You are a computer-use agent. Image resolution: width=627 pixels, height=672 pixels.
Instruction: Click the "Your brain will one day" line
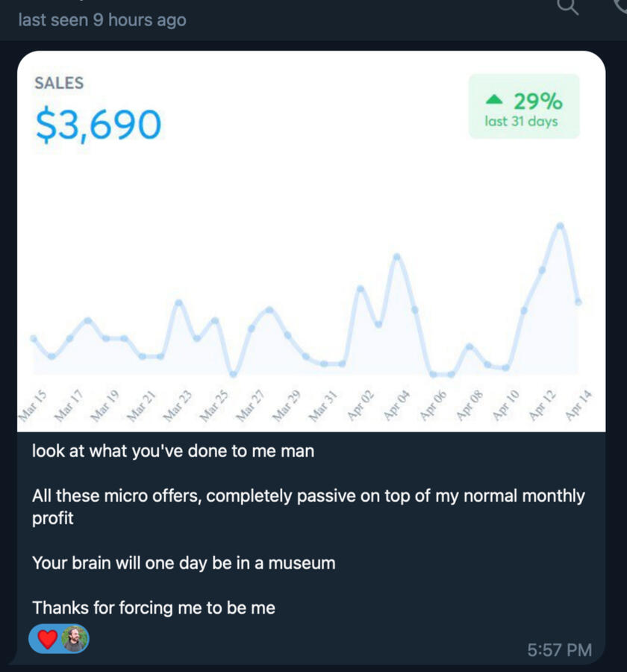tap(184, 563)
